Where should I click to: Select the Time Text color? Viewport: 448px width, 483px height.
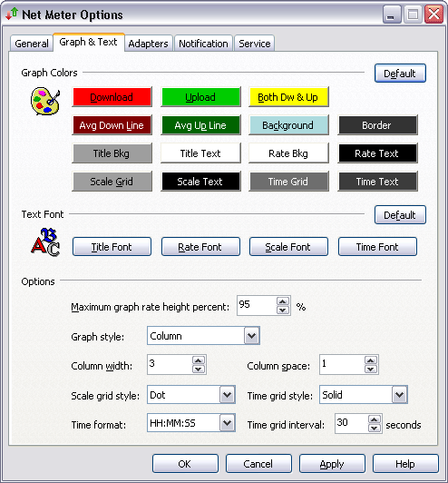(377, 182)
